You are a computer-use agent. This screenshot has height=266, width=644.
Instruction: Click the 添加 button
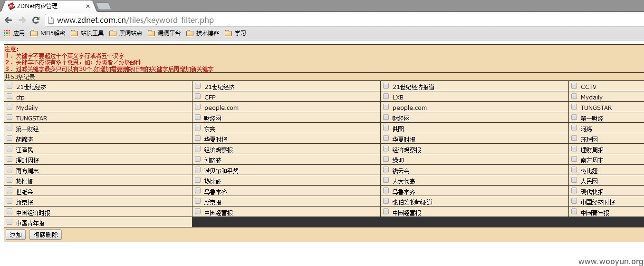[x=16, y=235]
